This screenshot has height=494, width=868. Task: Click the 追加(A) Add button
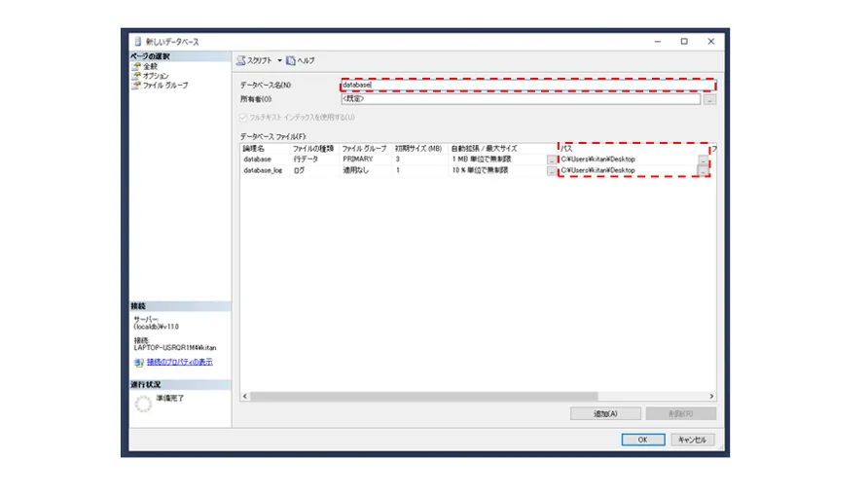[x=605, y=413]
